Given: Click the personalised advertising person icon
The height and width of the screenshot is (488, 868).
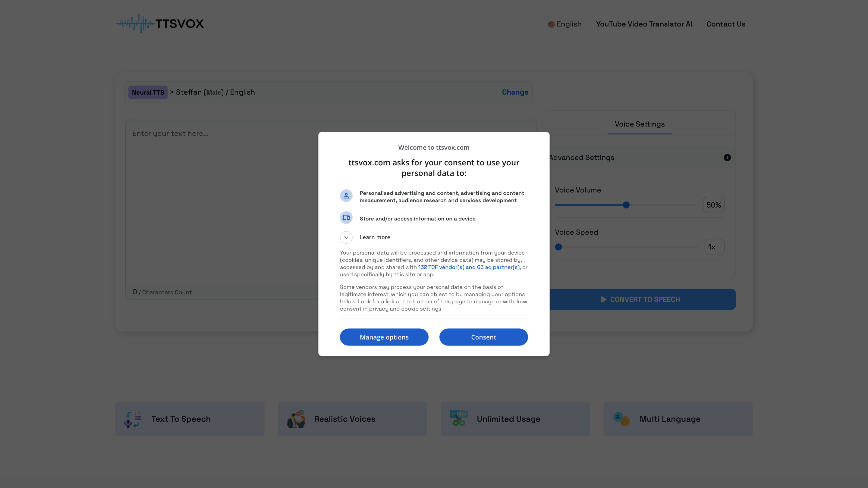Looking at the screenshot, I should (x=346, y=196).
